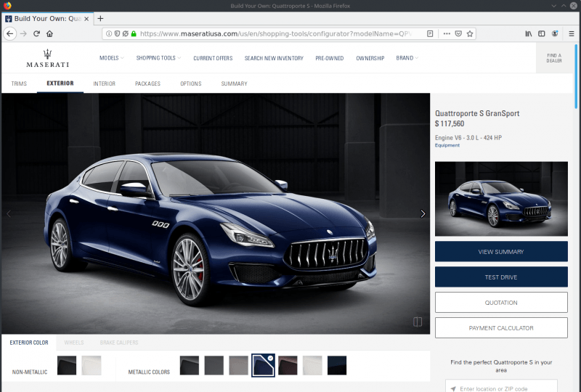Go to Pre-Owned section
581x392 pixels.
coord(330,58)
